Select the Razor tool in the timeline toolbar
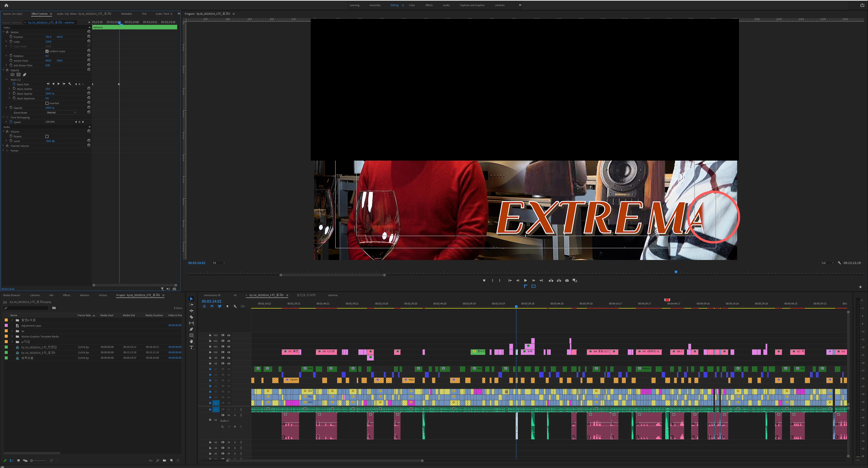This screenshot has width=868, height=468. pos(191,317)
